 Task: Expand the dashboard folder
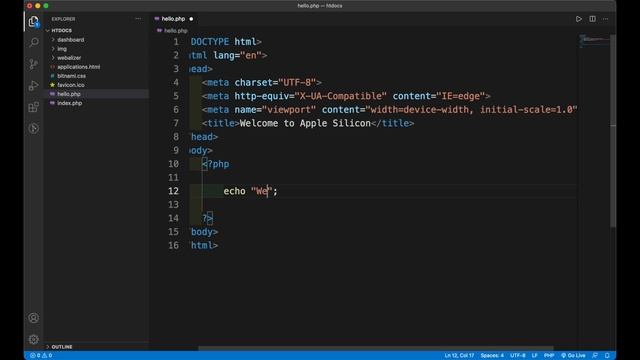(x=70, y=40)
